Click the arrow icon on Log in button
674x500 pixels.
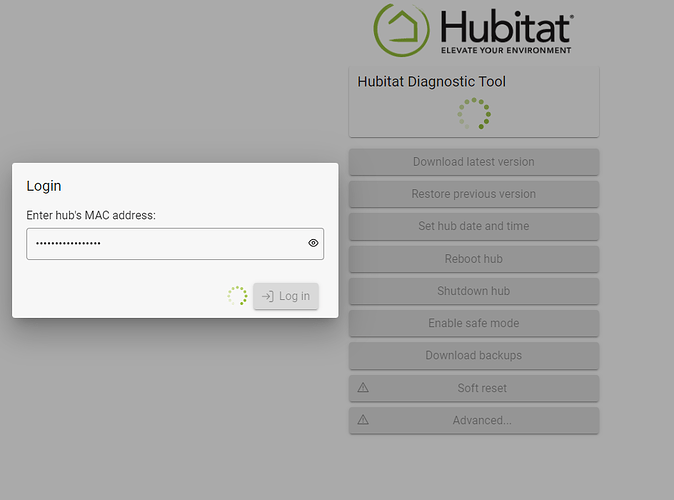tap(267, 296)
